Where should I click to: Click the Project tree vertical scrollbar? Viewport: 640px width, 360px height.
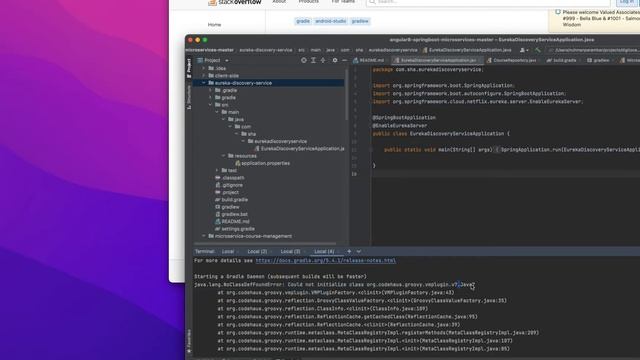point(347,95)
